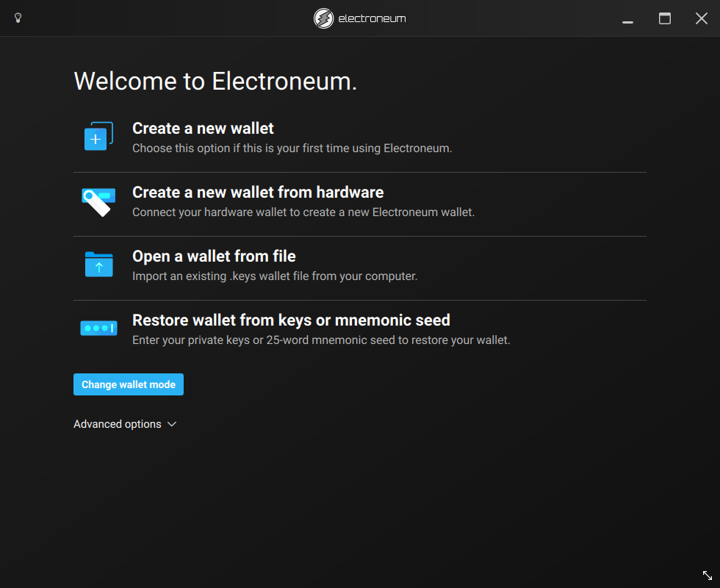This screenshot has height=588, width=720.
Task: Click the electroneum title text in title bar
Action: tap(372, 19)
